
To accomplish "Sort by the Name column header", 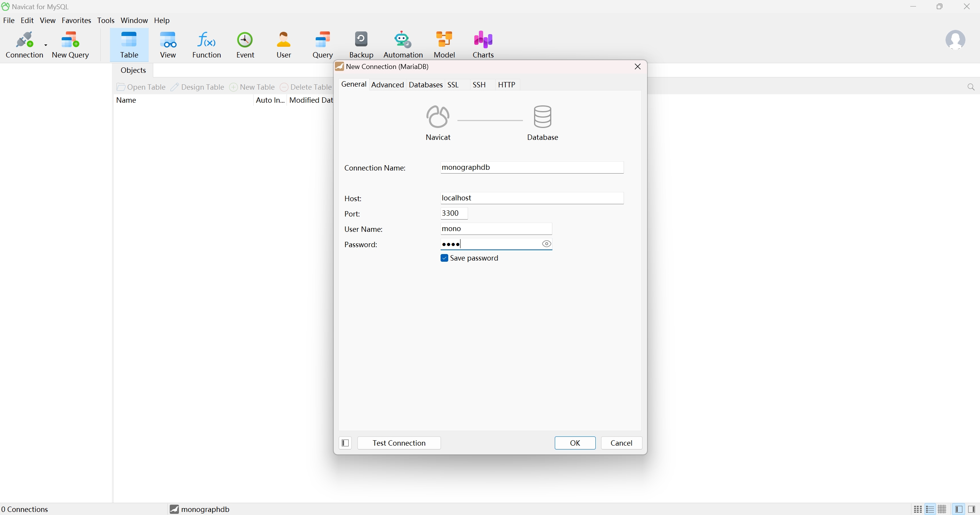I will click(184, 100).
